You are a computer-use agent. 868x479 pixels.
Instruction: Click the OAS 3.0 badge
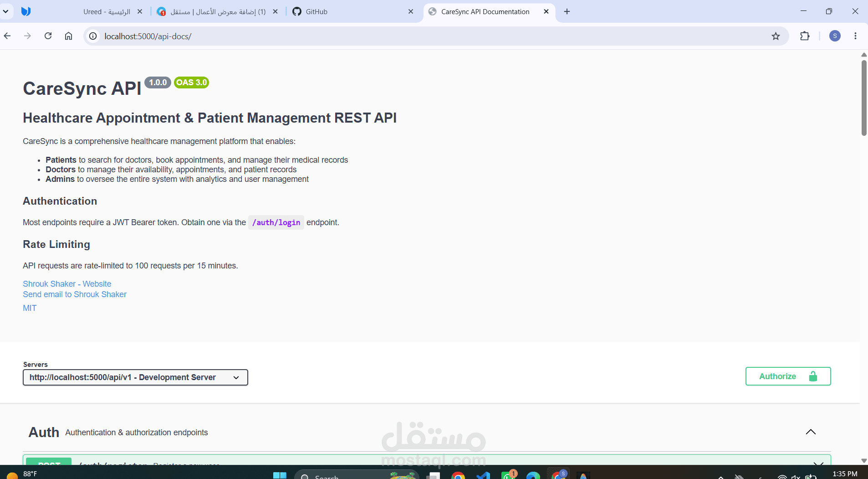click(192, 82)
